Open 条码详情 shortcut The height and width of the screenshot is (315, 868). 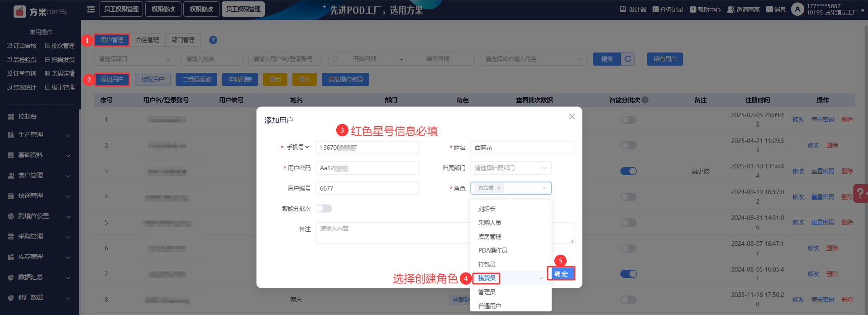pos(60,73)
